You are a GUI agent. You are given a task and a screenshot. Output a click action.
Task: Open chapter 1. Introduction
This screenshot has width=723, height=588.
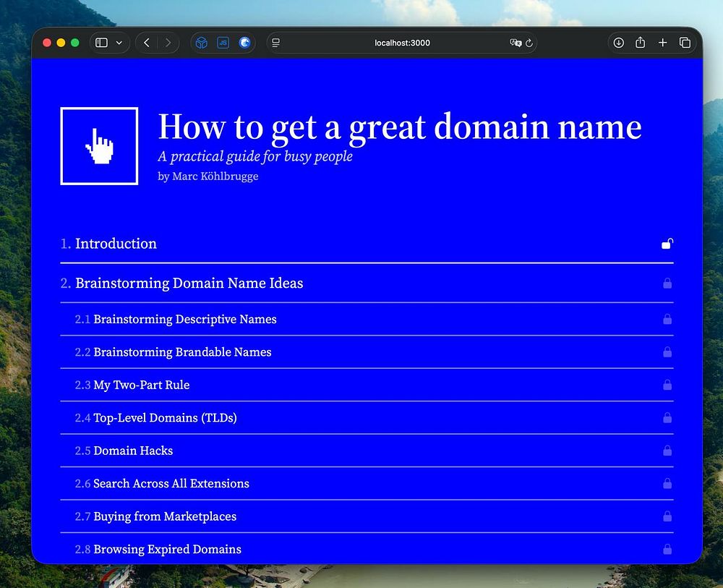(367, 244)
